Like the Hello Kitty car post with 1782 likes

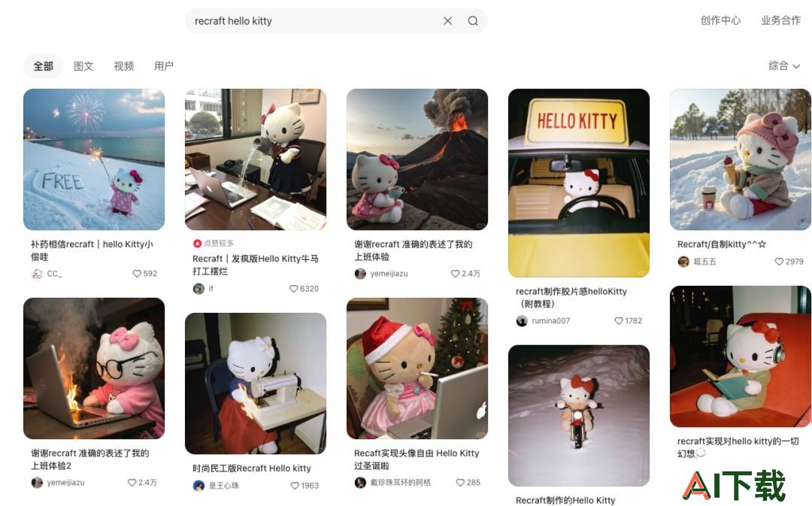tap(618, 320)
